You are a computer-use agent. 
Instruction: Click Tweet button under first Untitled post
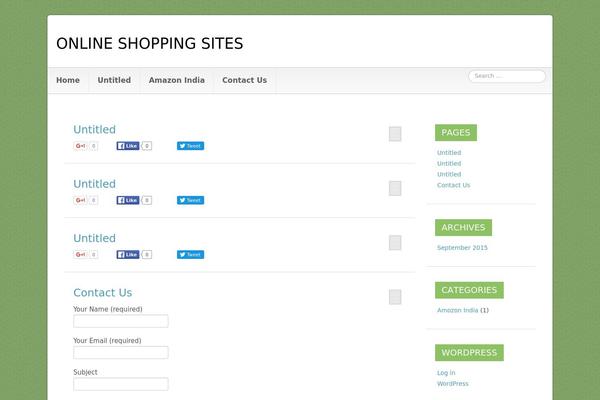190,146
